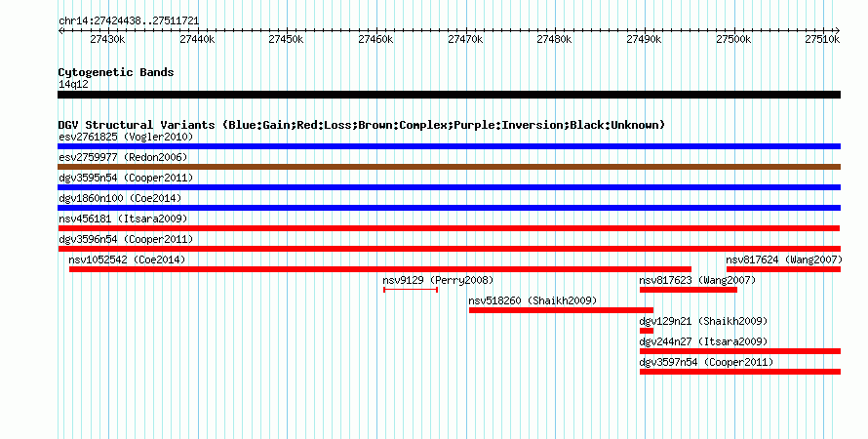Select the red nsv456181 loss bar
Screen dimensions: 868x439
click(x=449, y=228)
